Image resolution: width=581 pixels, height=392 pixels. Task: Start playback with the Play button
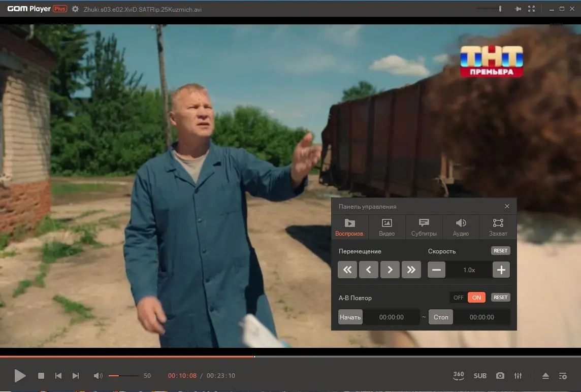point(20,376)
